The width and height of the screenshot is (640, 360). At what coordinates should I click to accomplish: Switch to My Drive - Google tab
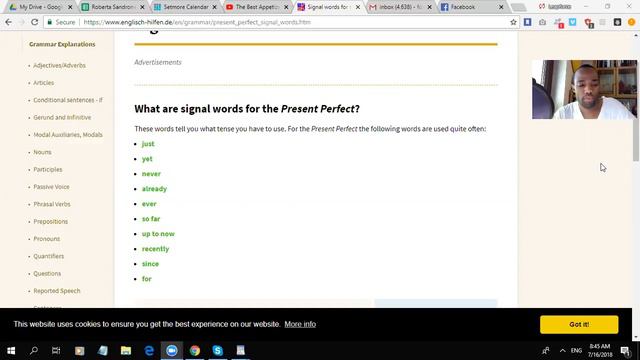tap(40, 7)
